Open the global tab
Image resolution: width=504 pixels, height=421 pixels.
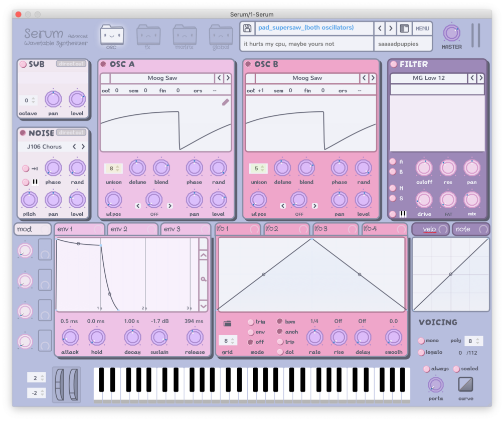click(x=221, y=37)
